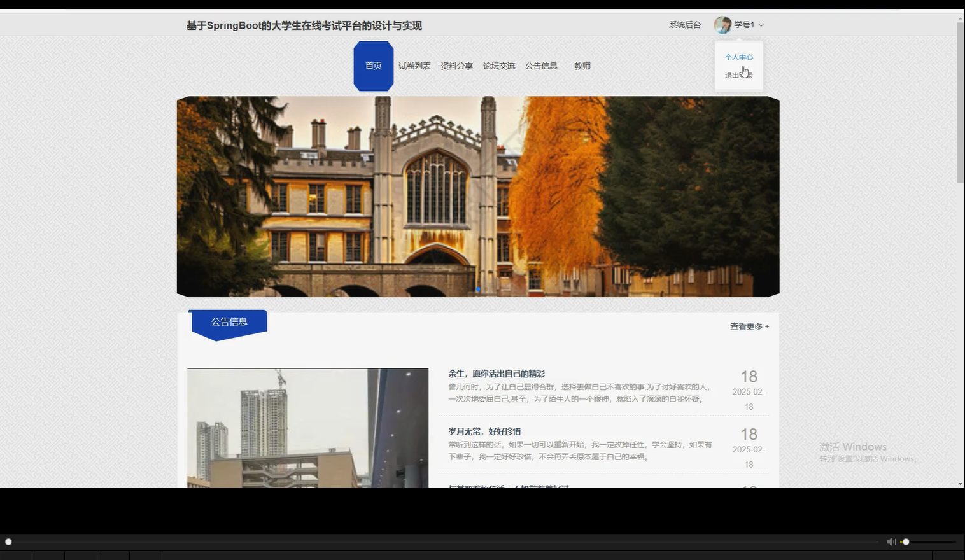Choose 退出登录 from user menu
The image size is (965, 560).
tap(738, 75)
